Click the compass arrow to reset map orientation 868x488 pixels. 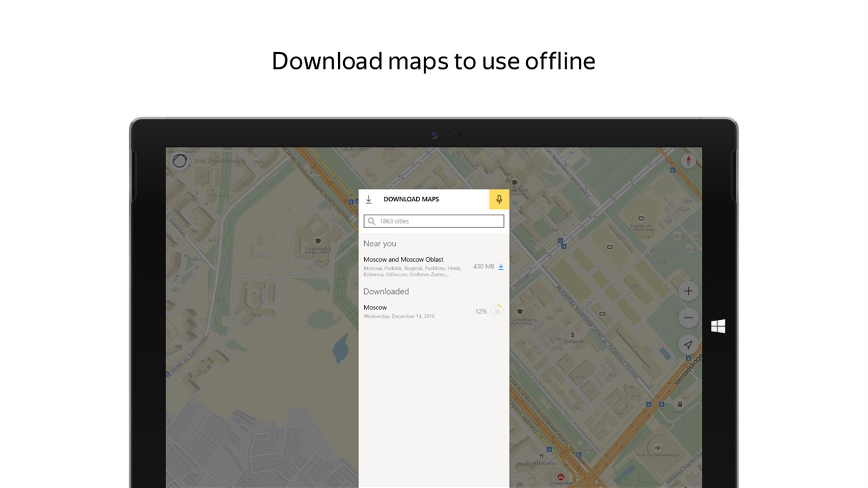coord(688,161)
